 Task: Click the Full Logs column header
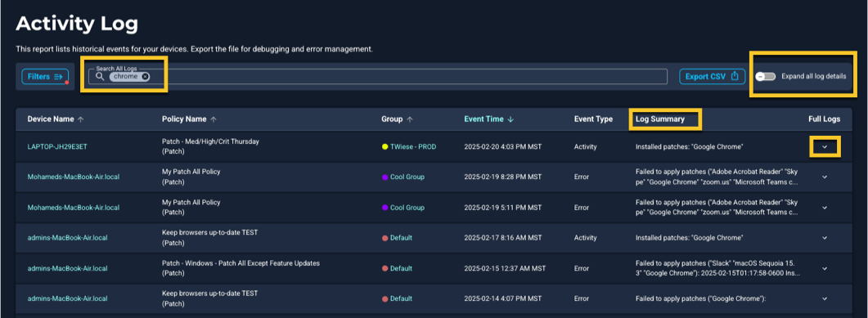[x=825, y=119]
